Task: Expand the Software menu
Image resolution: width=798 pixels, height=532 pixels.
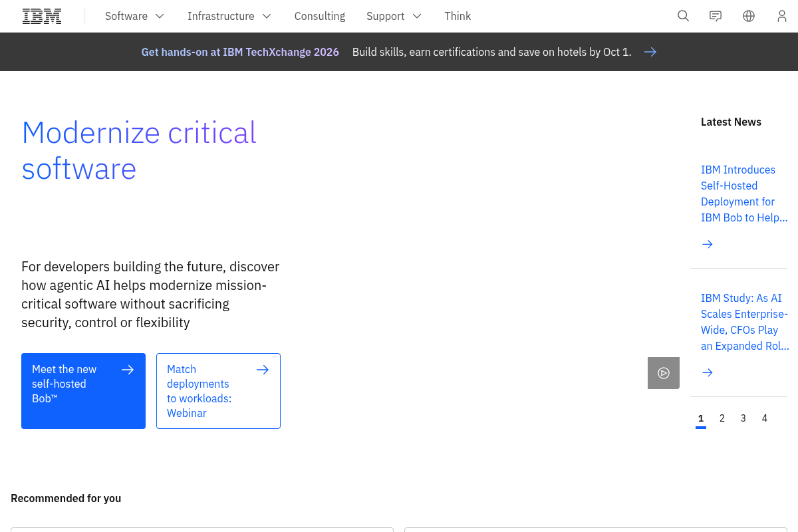Action: click(x=134, y=16)
